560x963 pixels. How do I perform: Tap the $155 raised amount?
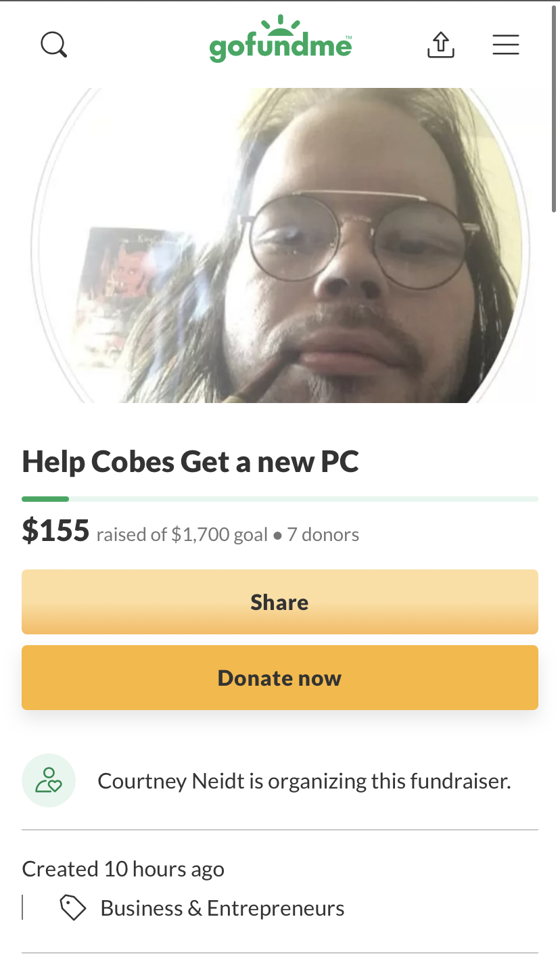pyautogui.click(x=55, y=531)
